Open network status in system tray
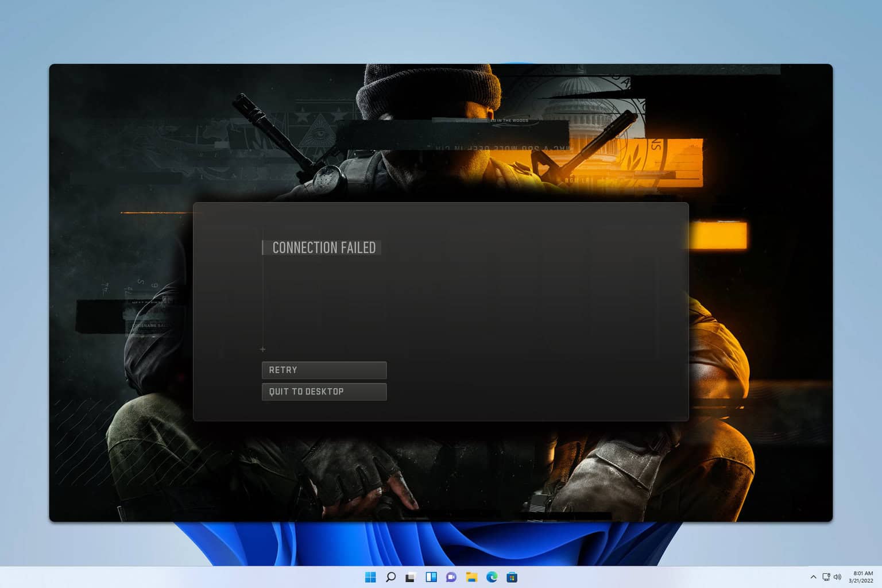This screenshot has height=588, width=882. 826,577
